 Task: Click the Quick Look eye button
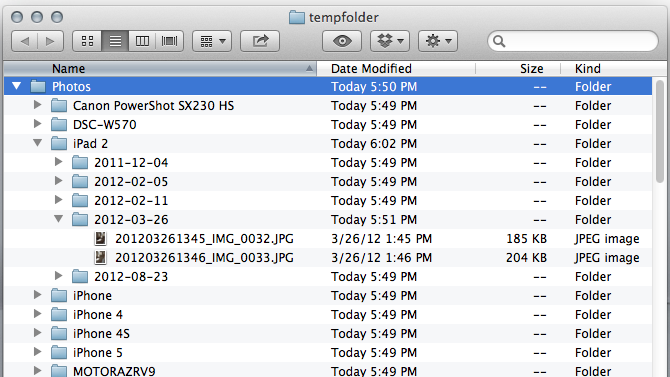coord(342,41)
